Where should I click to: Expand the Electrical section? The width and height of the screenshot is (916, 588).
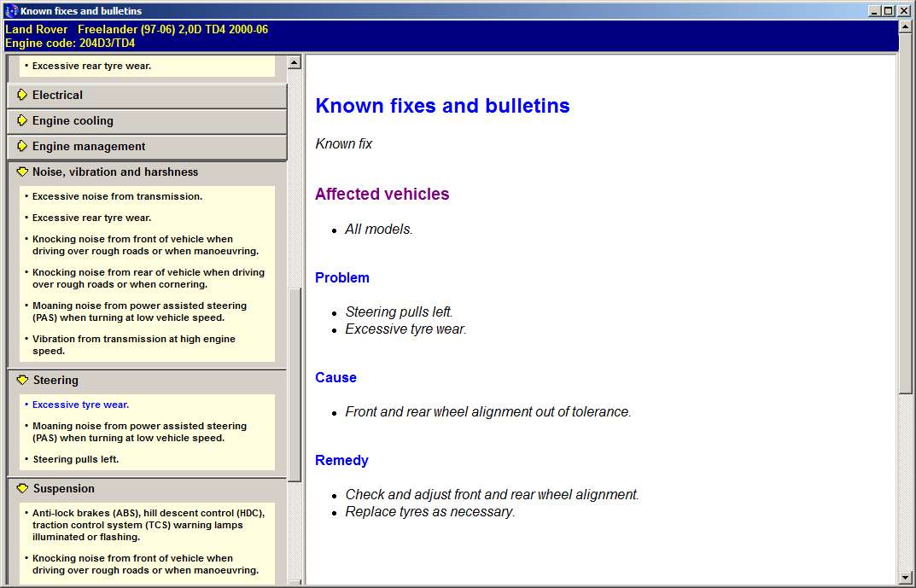(147, 96)
